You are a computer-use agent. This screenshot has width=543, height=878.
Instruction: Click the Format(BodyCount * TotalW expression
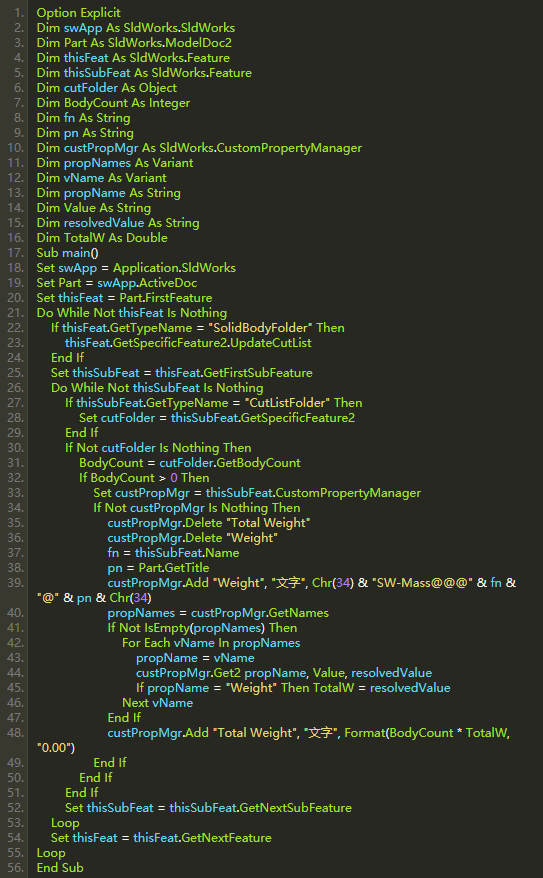pyautogui.click(x=427, y=732)
